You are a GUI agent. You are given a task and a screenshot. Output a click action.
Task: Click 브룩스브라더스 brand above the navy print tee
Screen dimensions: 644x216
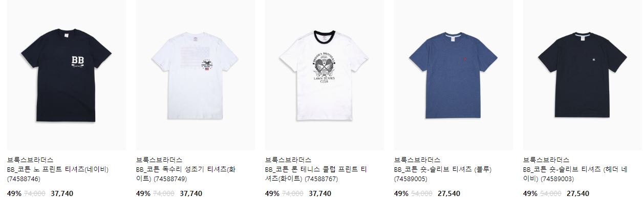30,160
